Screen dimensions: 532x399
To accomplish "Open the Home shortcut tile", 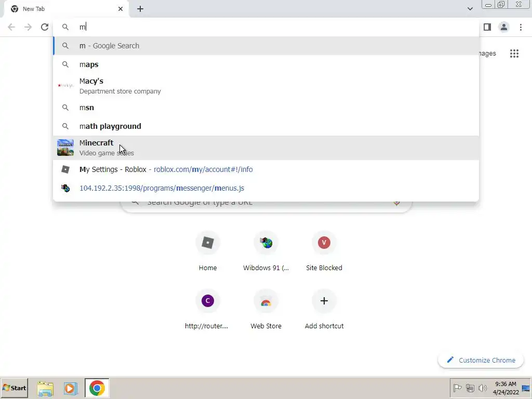I will (x=208, y=252).
